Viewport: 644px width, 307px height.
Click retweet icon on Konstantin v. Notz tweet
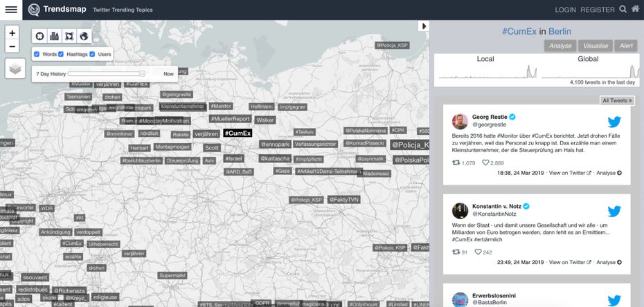pyautogui.click(x=456, y=252)
